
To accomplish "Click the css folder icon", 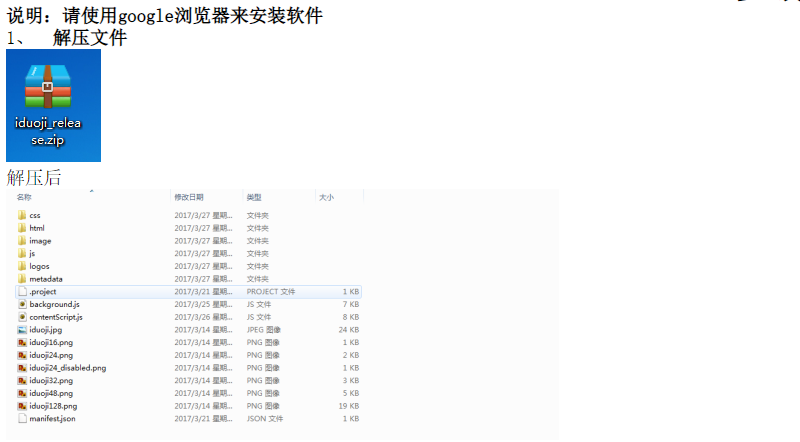I will point(22,215).
